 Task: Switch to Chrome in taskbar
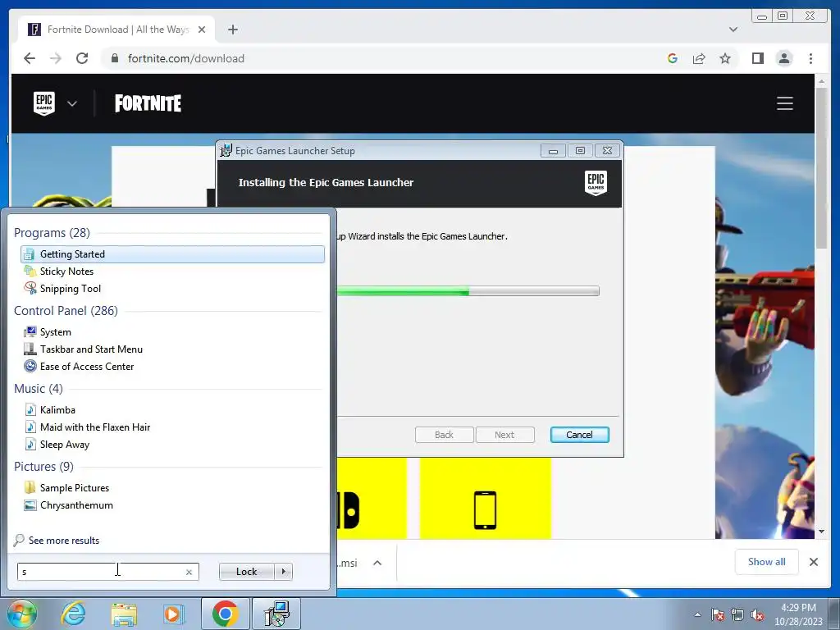pos(225,614)
